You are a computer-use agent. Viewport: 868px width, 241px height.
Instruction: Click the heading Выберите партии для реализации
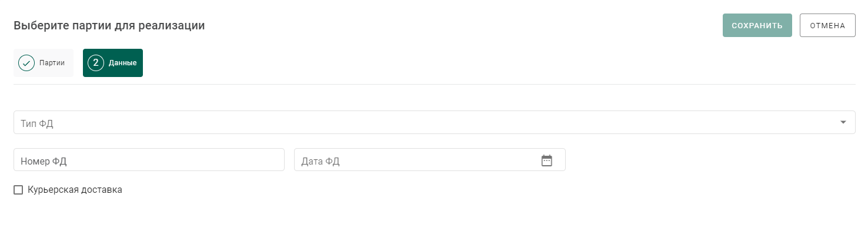pyautogui.click(x=109, y=26)
